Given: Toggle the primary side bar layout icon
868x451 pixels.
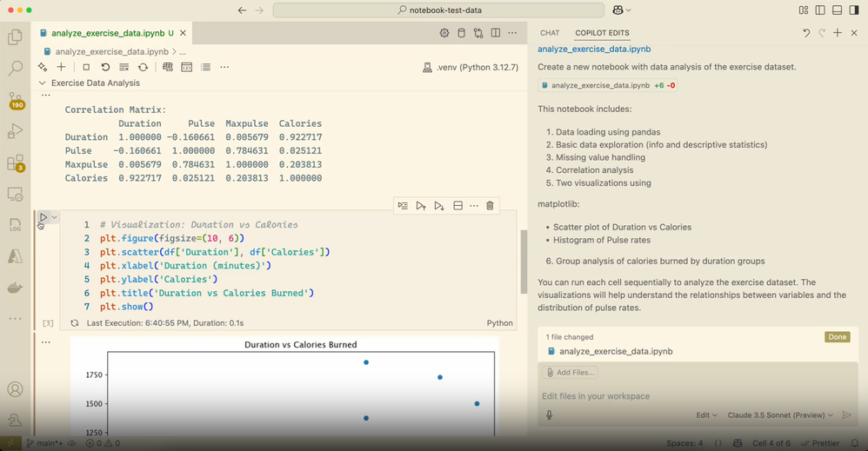Looking at the screenshot, I should [820, 10].
